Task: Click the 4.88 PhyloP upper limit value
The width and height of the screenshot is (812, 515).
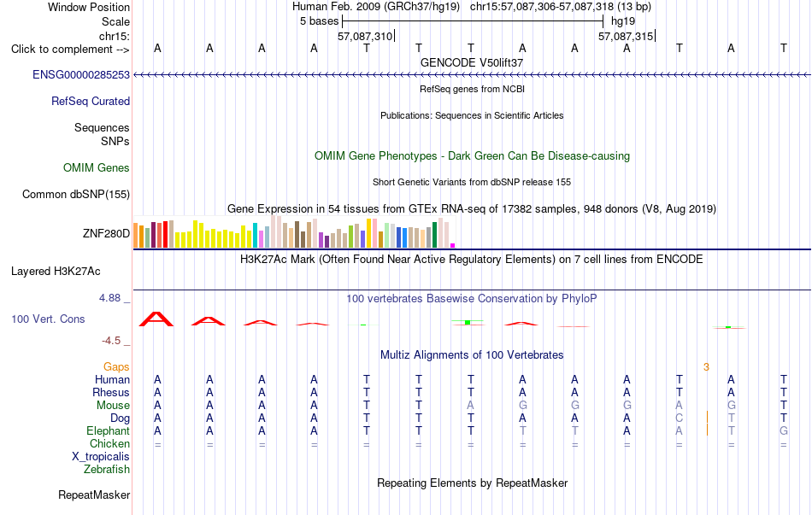Action: point(109,298)
